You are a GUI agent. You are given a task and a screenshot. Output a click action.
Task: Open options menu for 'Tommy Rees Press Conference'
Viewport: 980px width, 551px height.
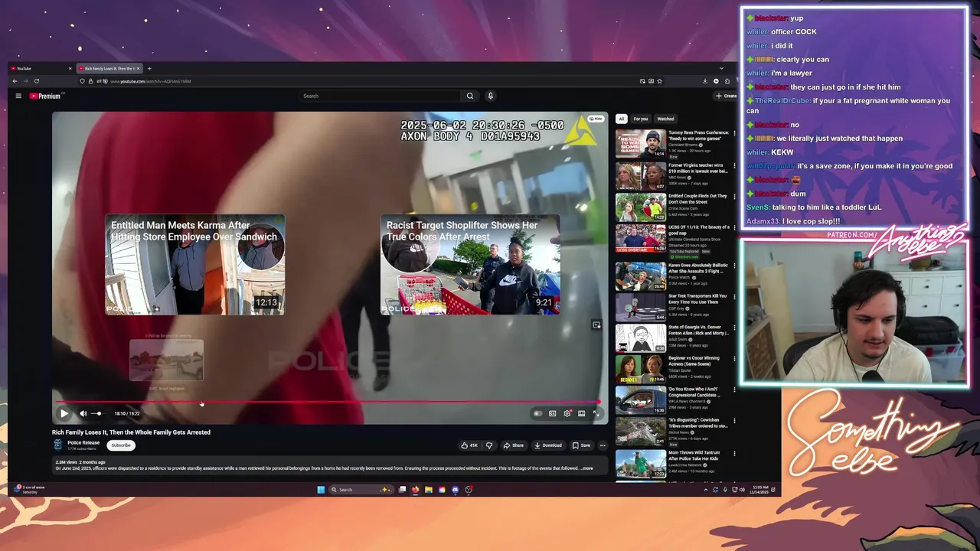(x=734, y=133)
